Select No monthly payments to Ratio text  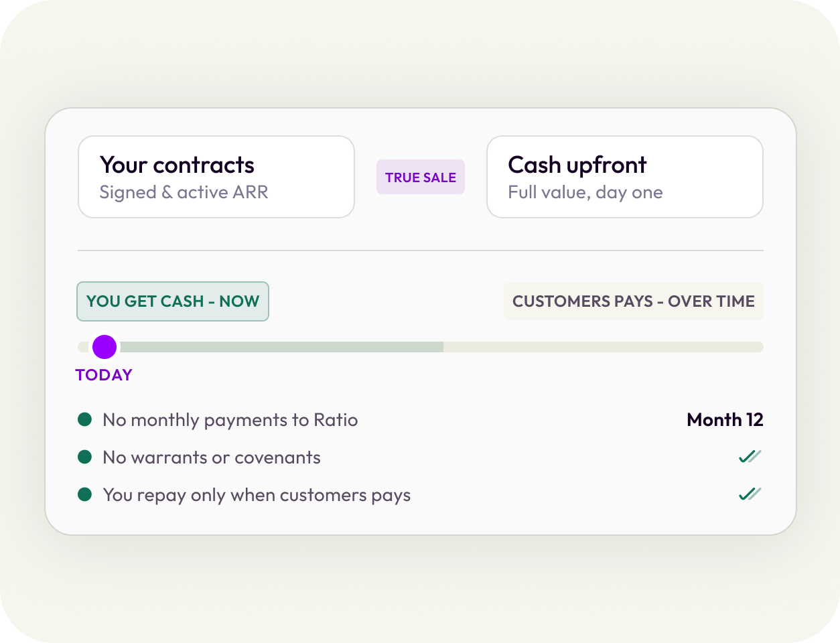[x=230, y=420]
